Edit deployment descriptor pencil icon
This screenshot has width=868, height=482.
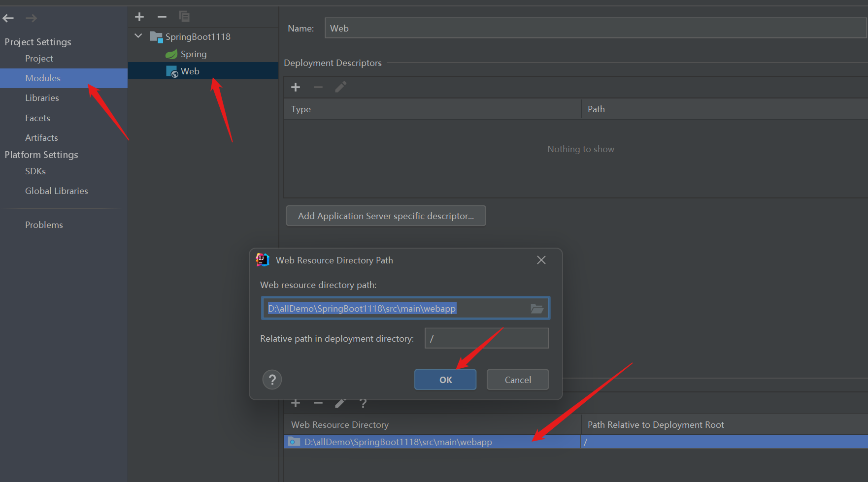coord(340,87)
